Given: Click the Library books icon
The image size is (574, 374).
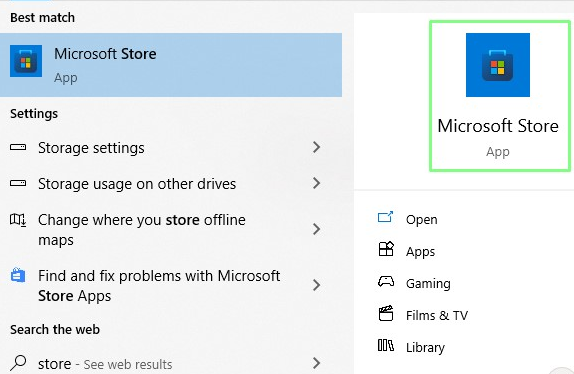Looking at the screenshot, I should 386,345.
